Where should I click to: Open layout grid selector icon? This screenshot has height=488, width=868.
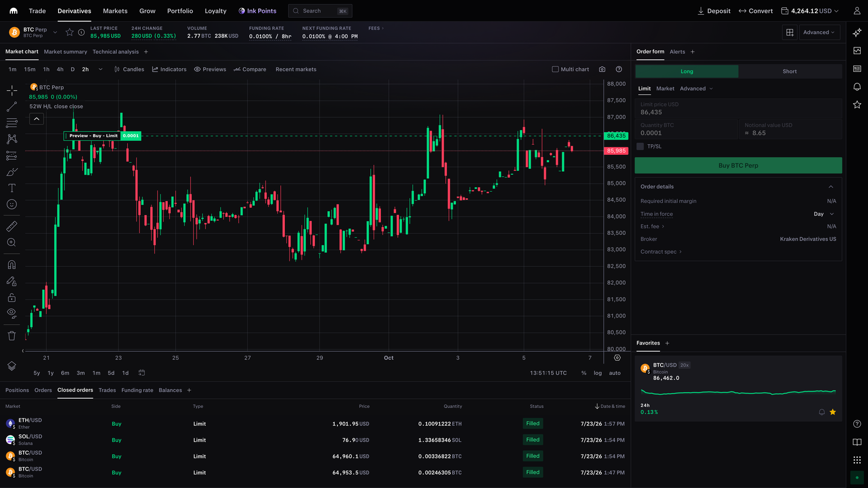[x=790, y=32]
